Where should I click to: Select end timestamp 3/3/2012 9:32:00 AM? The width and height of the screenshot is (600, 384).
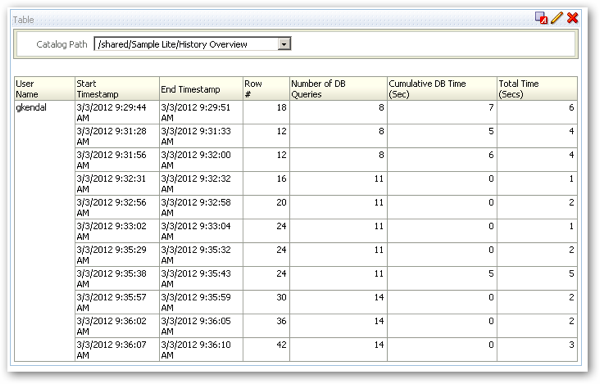click(201, 160)
